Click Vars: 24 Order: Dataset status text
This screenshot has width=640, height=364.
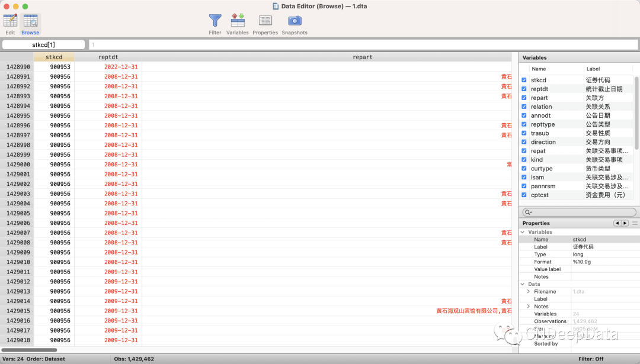click(33, 359)
